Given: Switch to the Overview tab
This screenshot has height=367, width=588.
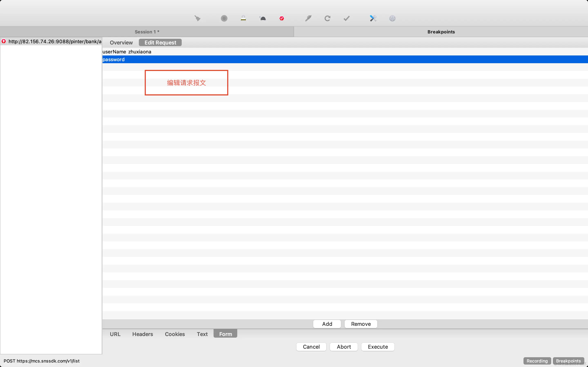Looking at the screenshot, I should click(x=121, y=42).
